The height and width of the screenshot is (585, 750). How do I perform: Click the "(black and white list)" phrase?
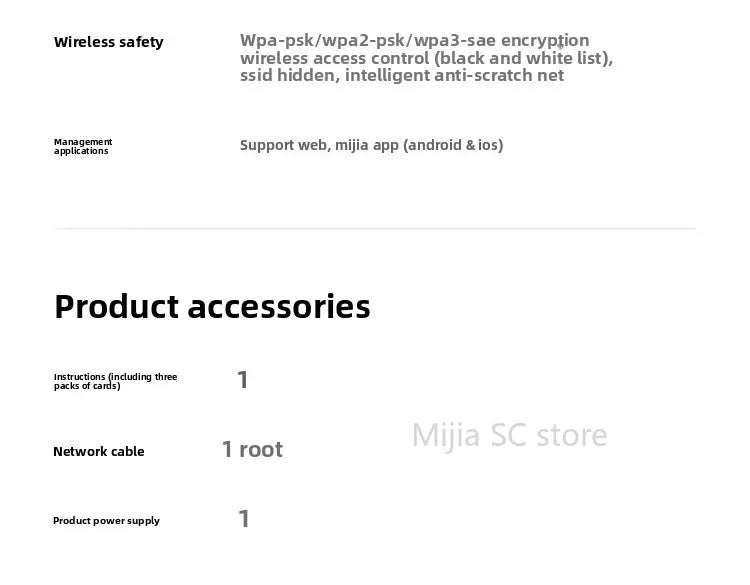pyautogui.click(x=524, y=58)
